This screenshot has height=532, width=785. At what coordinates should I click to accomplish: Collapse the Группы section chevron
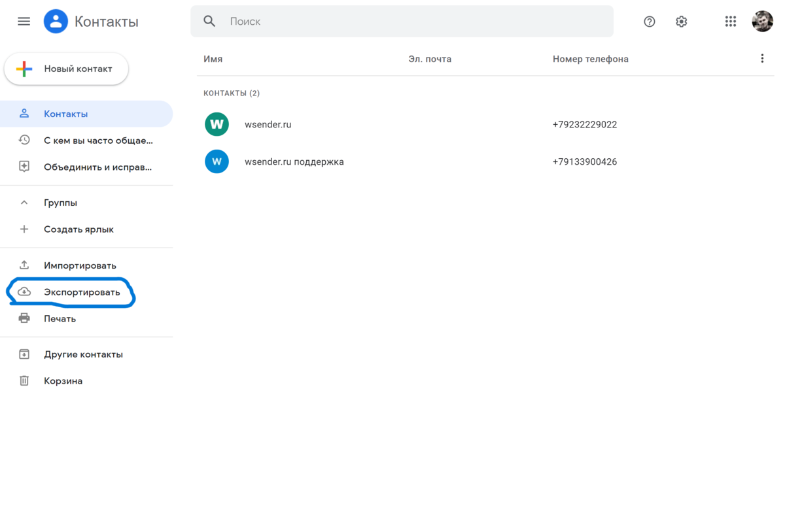24,203
